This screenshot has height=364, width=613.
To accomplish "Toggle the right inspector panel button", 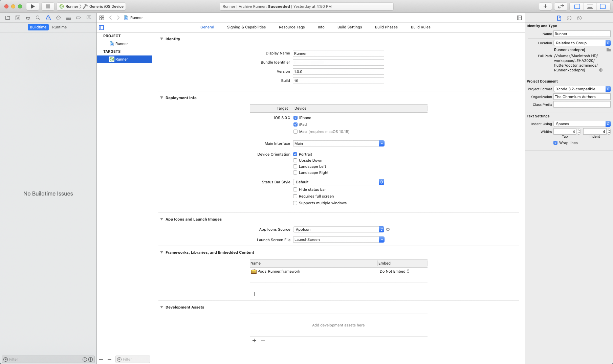I will click(603, 6).
